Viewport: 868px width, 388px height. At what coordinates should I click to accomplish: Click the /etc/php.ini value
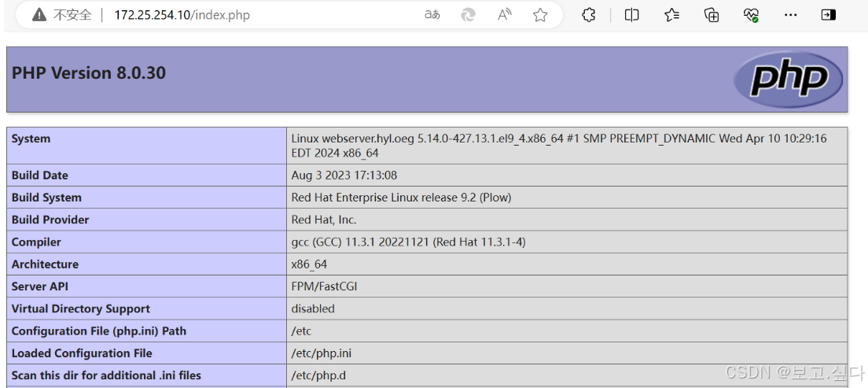[x=322, y=353]
